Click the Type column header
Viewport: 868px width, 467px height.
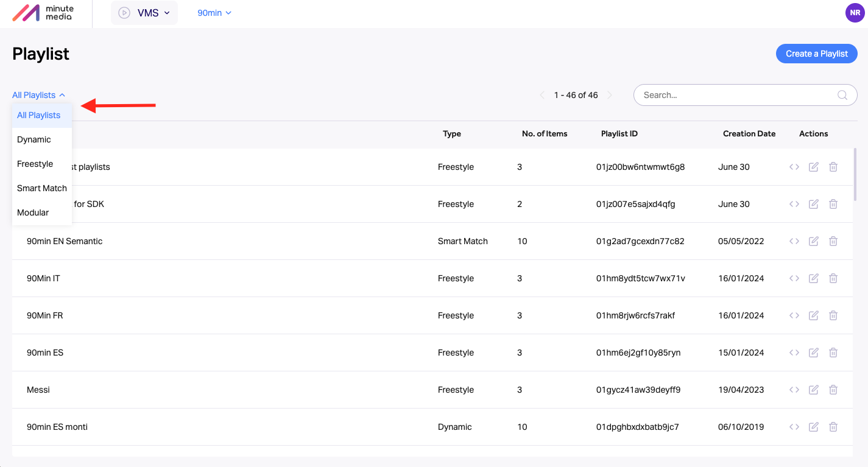pos(452,134)
